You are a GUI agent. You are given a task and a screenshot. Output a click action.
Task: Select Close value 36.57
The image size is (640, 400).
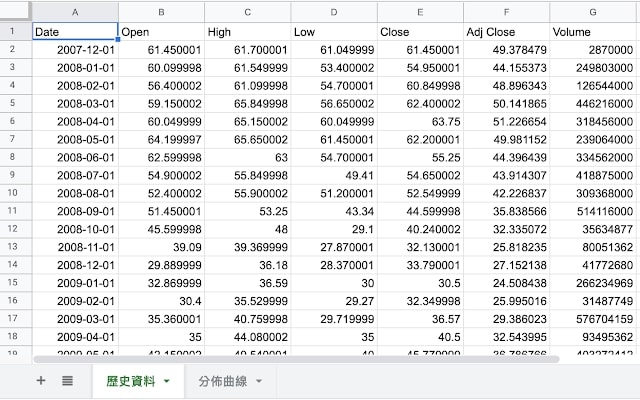click(x=420, y=319)
